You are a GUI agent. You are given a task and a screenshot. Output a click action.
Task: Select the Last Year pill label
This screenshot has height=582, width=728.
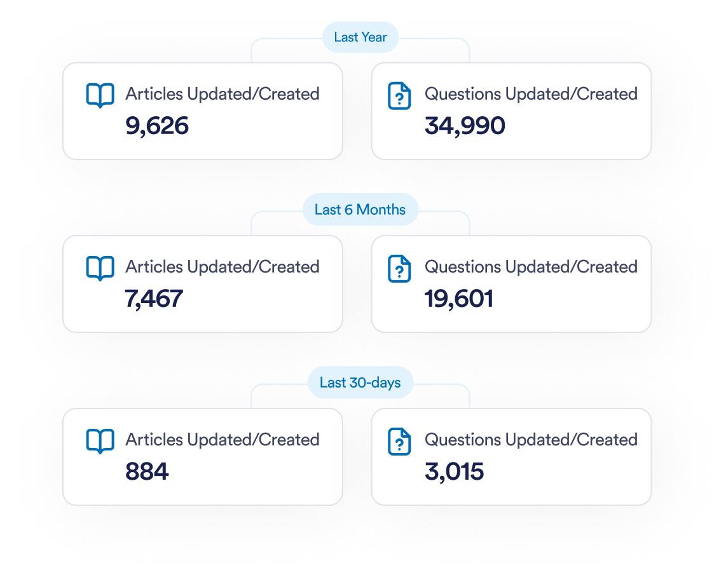tap(361, 37)
